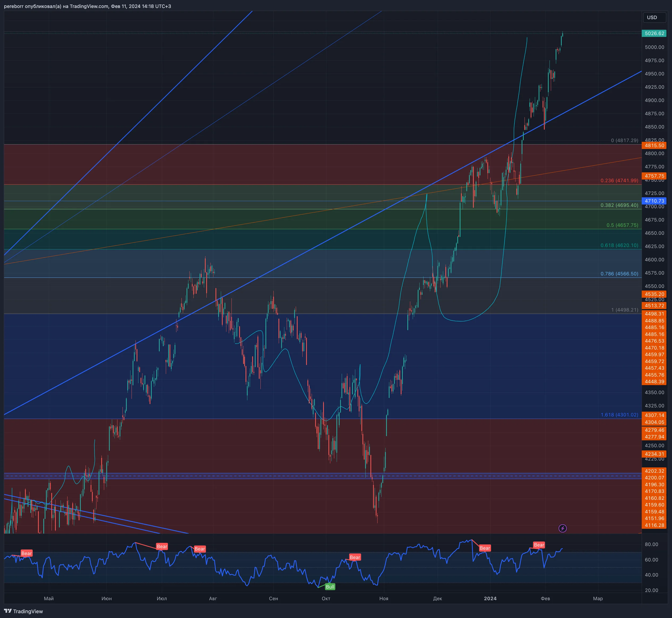Image resolution: width=672 pixels, height=618 pixels.
Task: Click the price label 4498.31
Action: tap(654, 314)
